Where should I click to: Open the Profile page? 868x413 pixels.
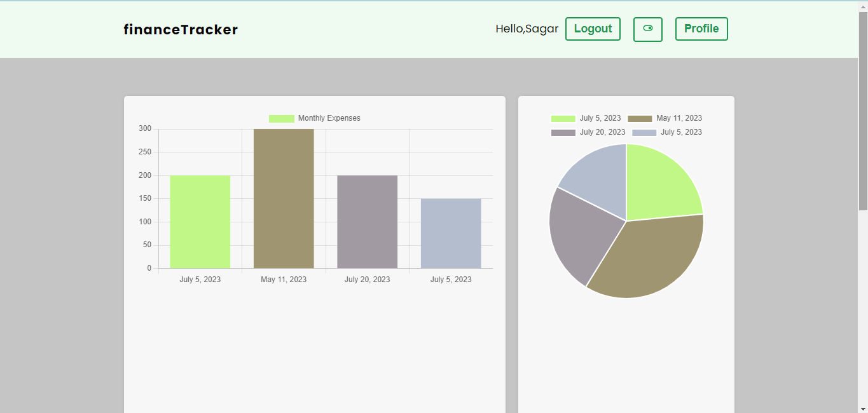click(701, 29)
